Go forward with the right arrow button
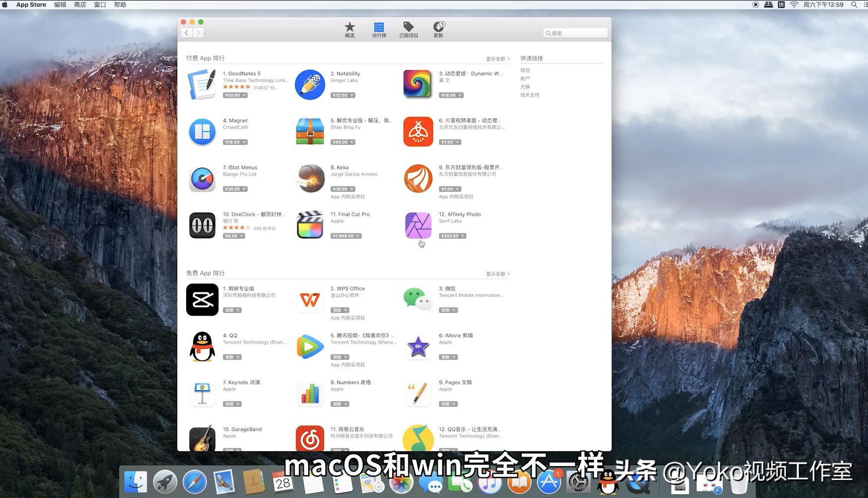 198,33
